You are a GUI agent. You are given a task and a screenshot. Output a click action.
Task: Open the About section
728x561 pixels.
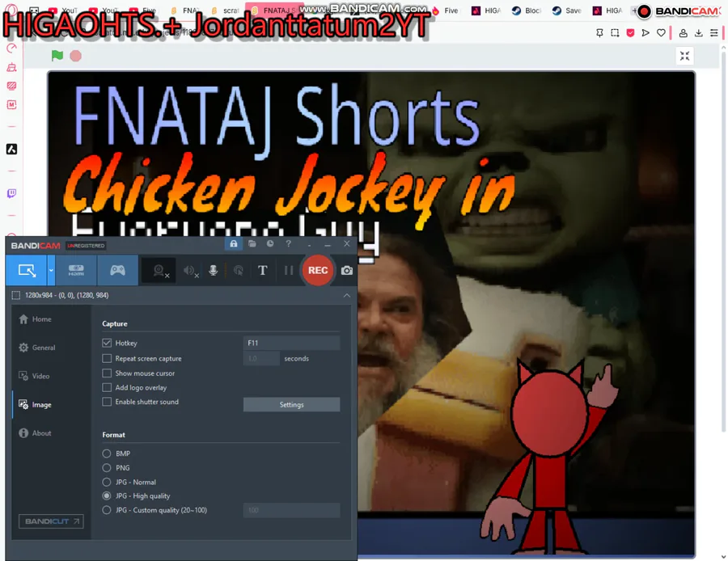pos(35,433)
